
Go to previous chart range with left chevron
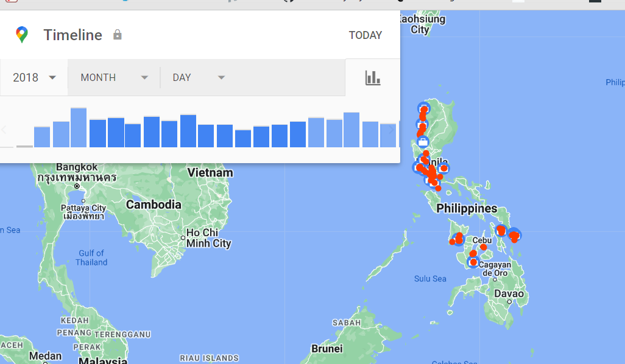coord(4,130)
